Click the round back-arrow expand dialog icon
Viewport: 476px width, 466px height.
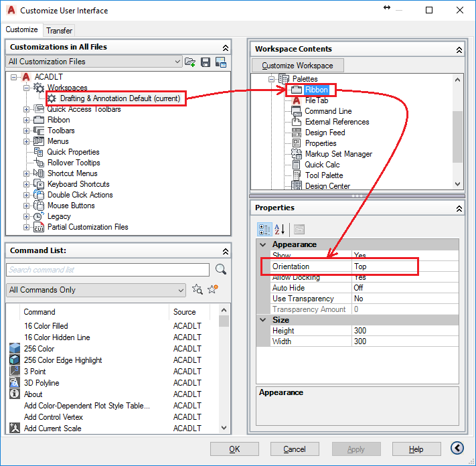(457, 448)
